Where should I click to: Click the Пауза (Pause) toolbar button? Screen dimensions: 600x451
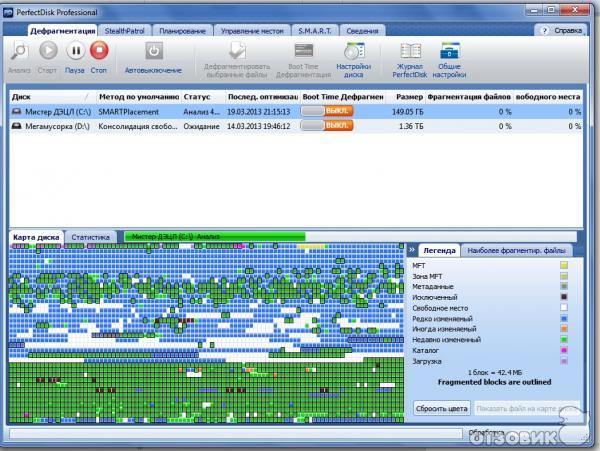click(74, 51)
